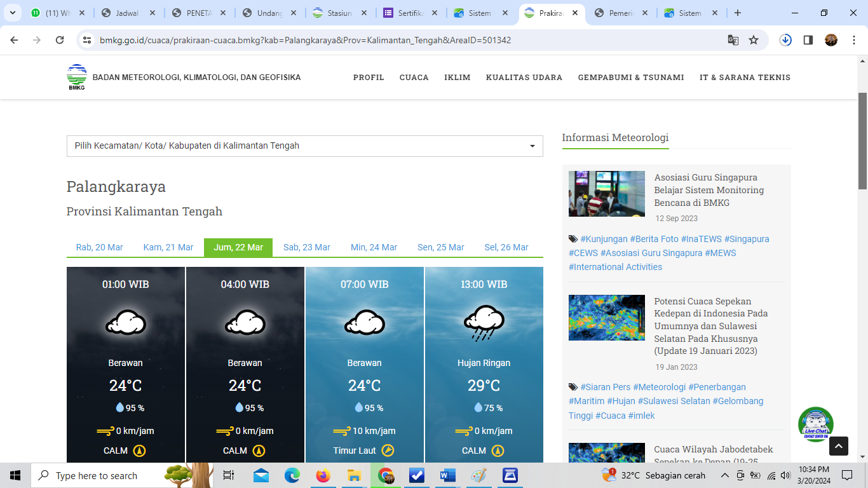Switch to the Sertifikat browser tab
Image resolution: width=868 pixels, height=488 pixels.
[x=410, y=13]
